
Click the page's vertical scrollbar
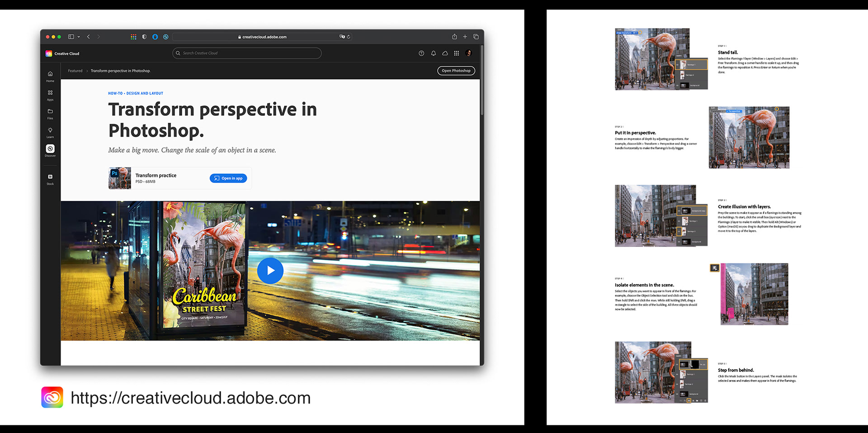482,80
